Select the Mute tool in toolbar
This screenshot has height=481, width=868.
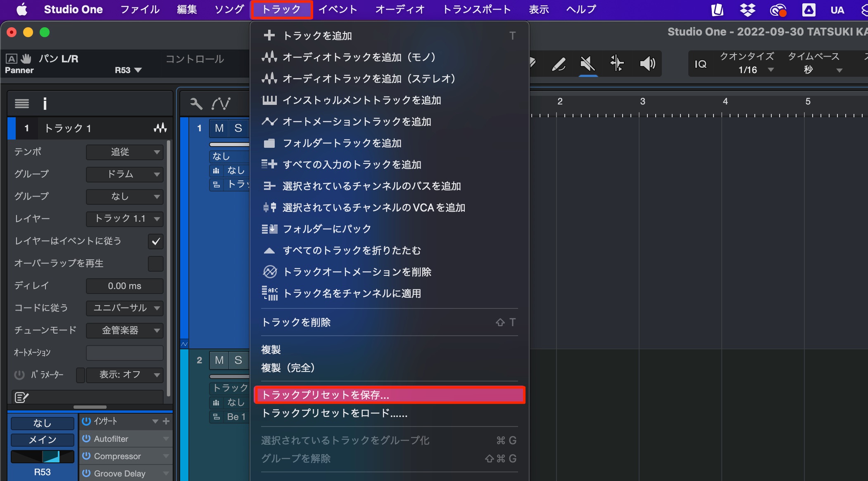click(587, 64)
